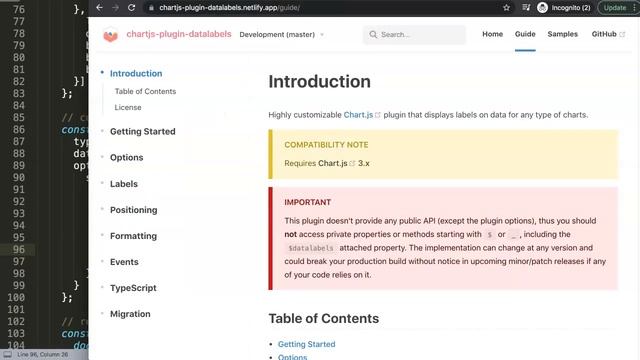Open the Chart.js link in Compatibility Note
This screenshot has width=640, height=360.
point(333,163)
